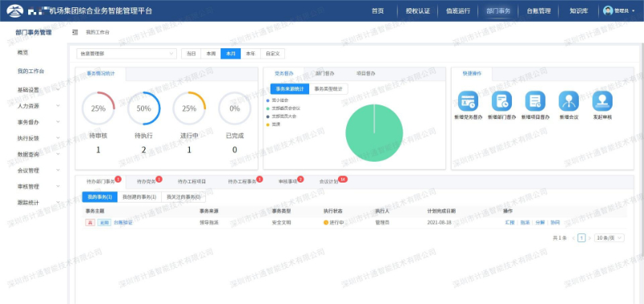This screenshot has width=644, height=304.
Task: Open 值班运行 in the top navigation
Action: tap(458, 11)
